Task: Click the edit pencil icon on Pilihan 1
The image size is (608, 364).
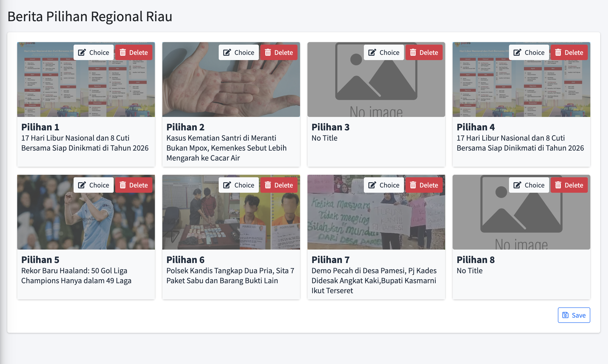Action: (82, 52)
